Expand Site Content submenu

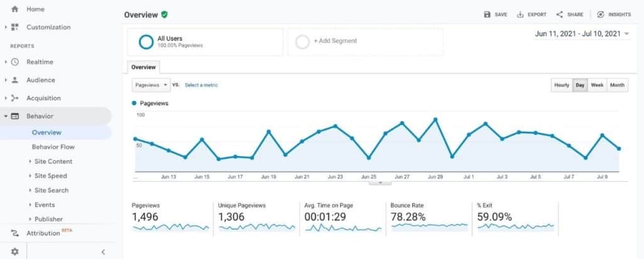coord(30,162)
